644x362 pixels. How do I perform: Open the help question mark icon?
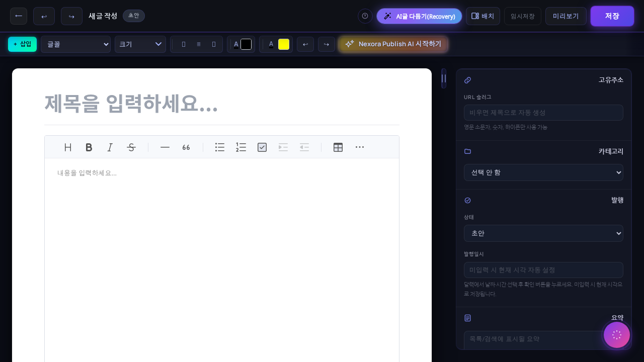point(365,16)
